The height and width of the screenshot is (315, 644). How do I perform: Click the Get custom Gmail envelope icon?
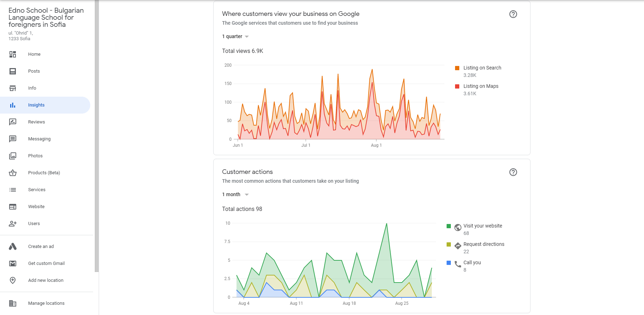pos(13,263)
